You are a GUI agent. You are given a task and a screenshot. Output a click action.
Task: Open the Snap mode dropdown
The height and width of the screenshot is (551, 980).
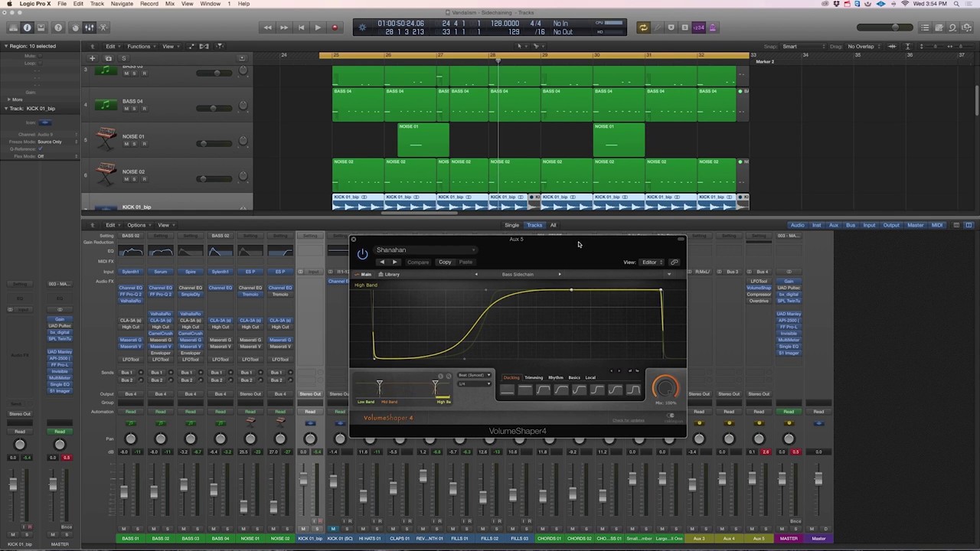[803, 46]
